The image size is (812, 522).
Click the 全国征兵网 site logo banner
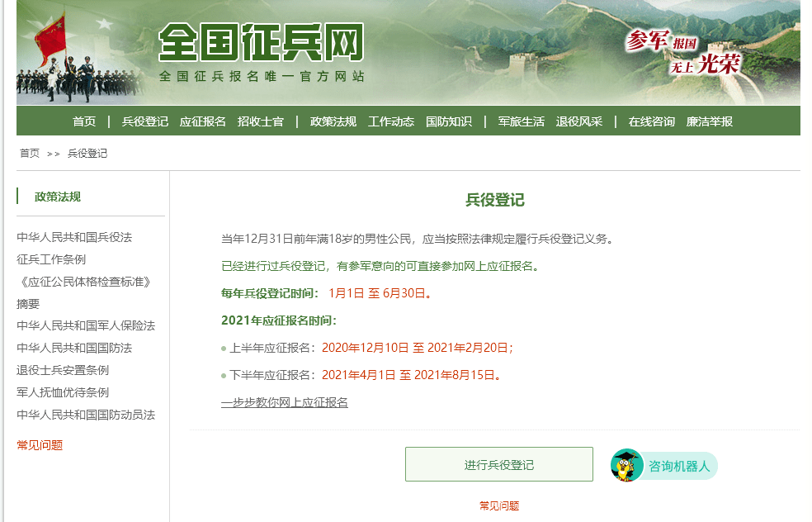[x=261, y=52]
